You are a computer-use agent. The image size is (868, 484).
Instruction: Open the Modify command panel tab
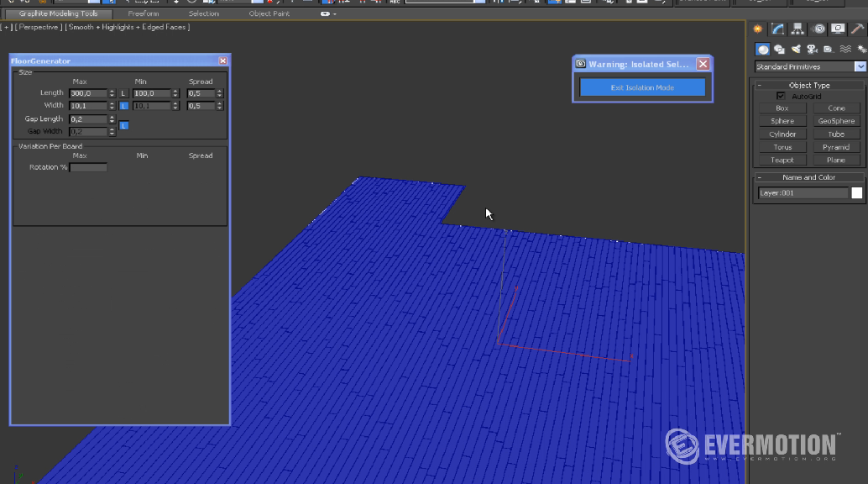click(778, 29)
